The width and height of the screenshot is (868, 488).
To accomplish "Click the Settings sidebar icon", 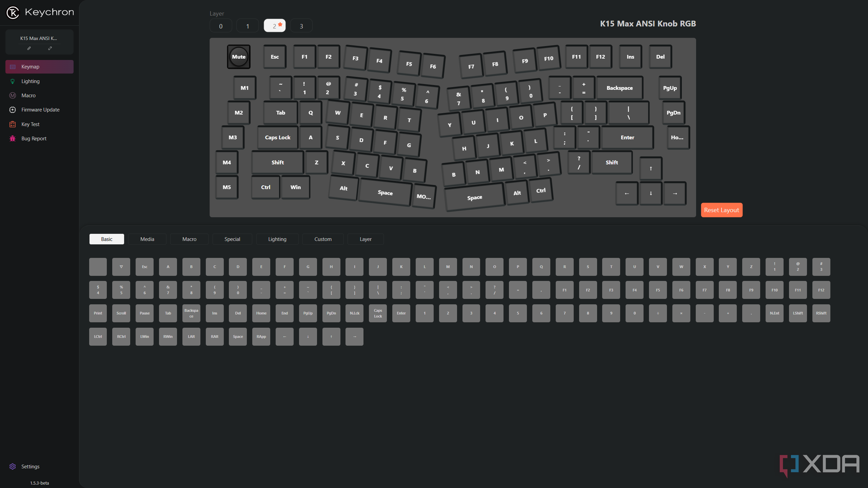I will 13,466.
